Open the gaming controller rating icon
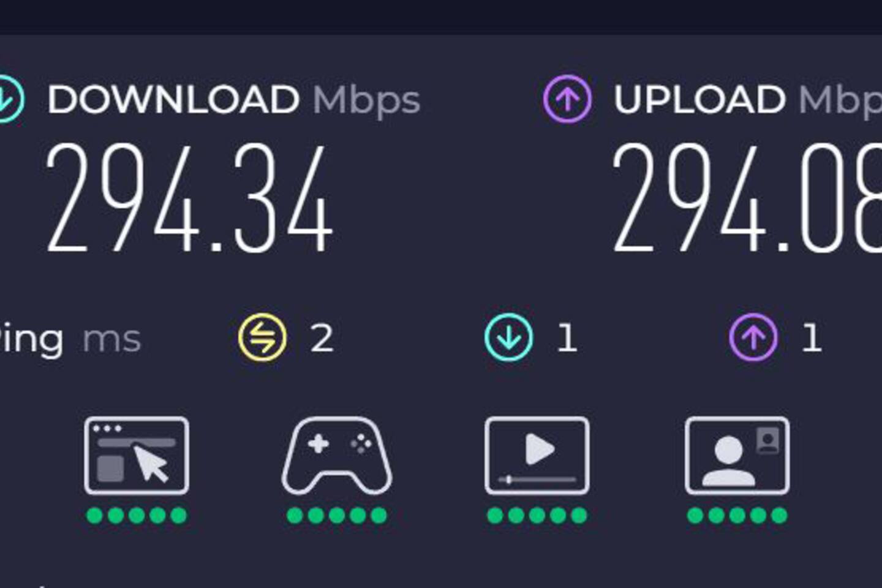 pos(337,455)
